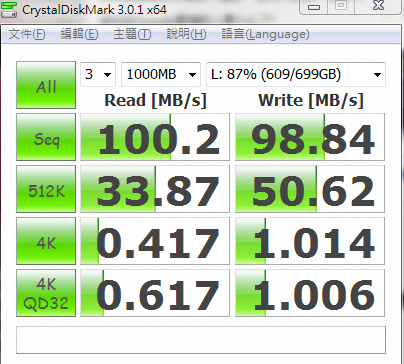404x364 pixels.
Task: Click the 4K read result 0.417
Action: (x=155, y=241)
